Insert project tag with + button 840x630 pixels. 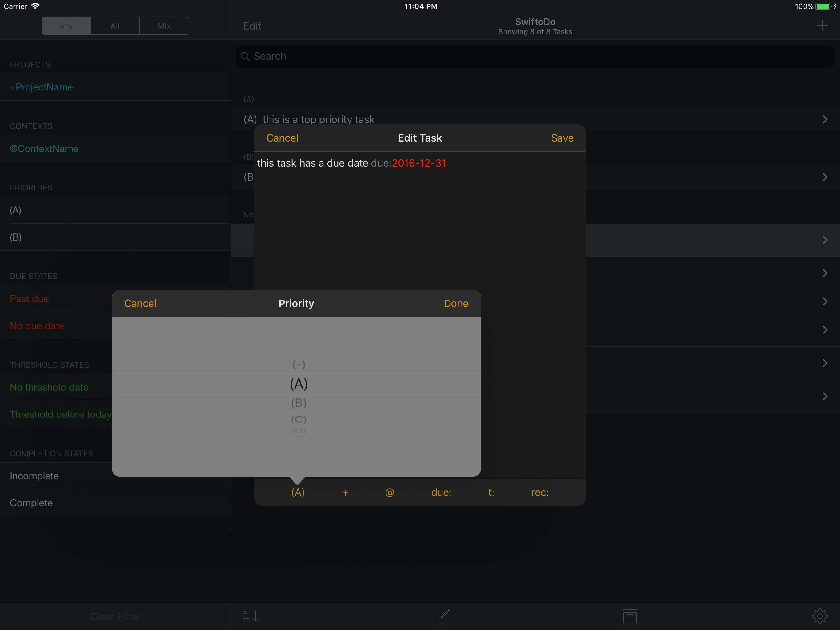(345, 492)
